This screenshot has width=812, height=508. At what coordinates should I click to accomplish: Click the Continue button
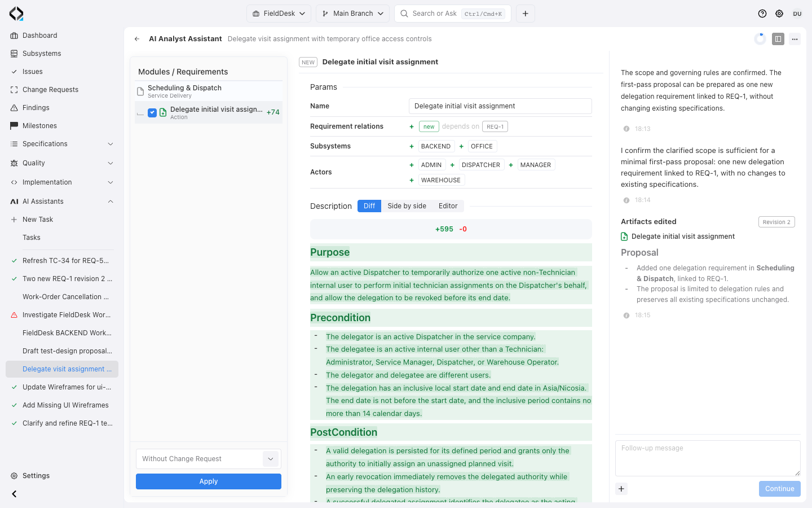(x=779, y=489)
